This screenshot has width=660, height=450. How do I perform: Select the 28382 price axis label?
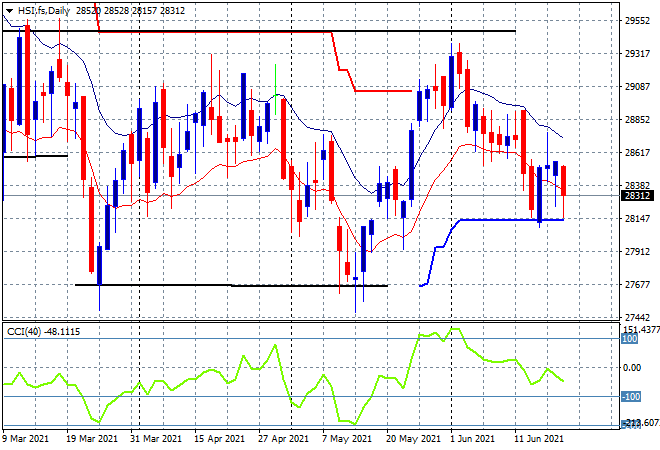pyautogui.click(x=637, y=186)
